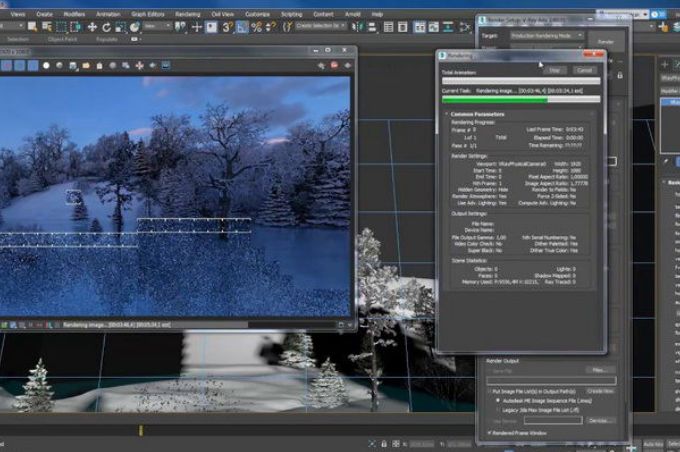This screenshot has height=452, width=680.
Task: Click the Select and Manipulate crosshair icon
Action: [x=197, y=27]
